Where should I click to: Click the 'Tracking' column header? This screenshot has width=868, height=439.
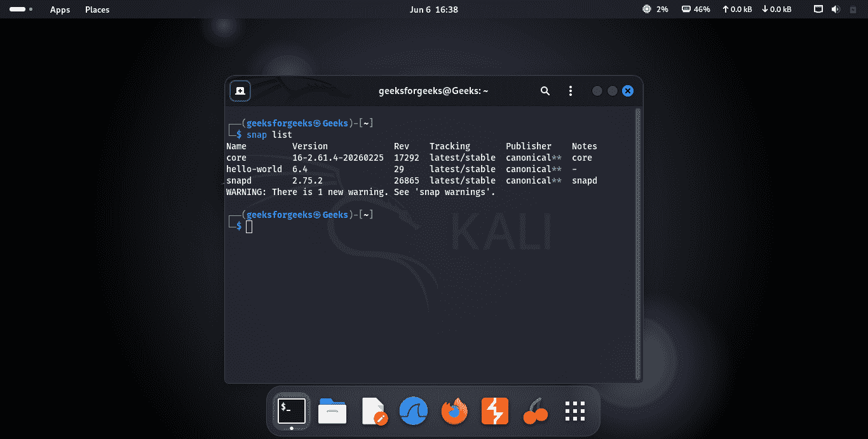click(x=450, y=146)
